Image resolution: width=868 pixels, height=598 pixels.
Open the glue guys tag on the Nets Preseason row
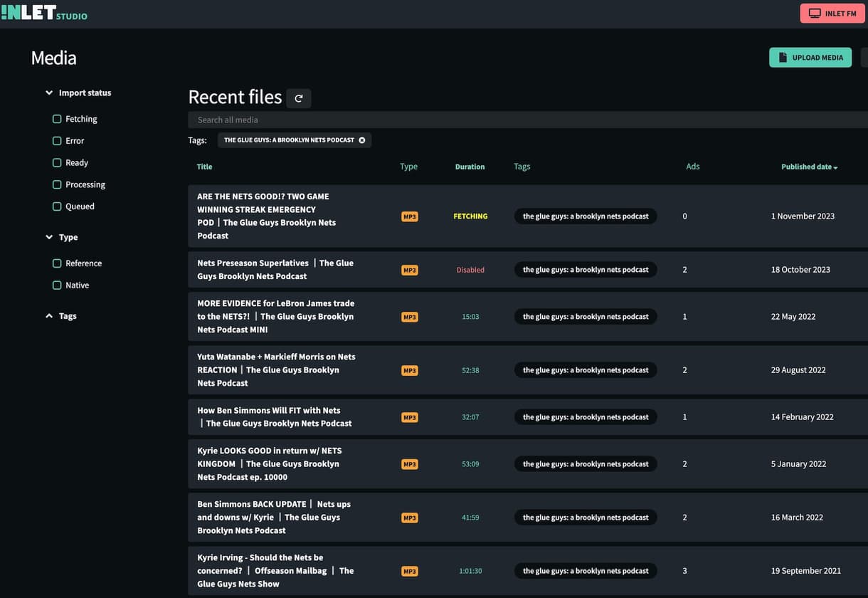click(x=585, y=270)
